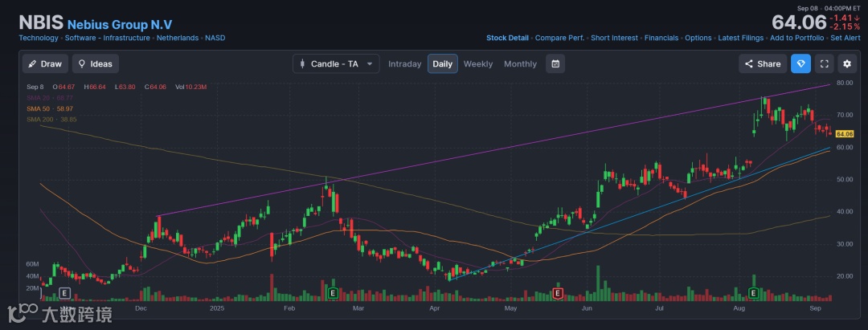The image size is (868, 330).
Task: Open the Nebius Group N.V company link
Action: (x=120, y=25)
